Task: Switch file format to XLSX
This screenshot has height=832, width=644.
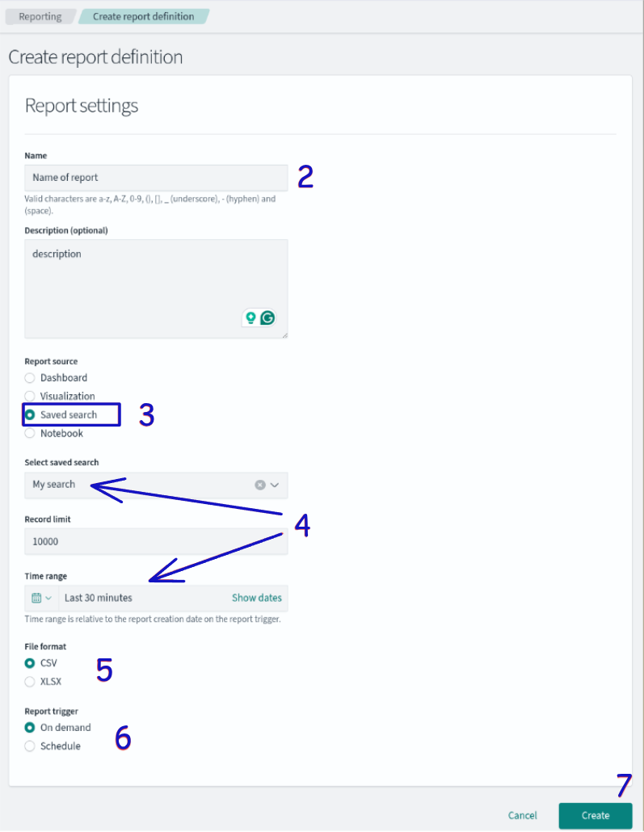Action: pos(29,681)
